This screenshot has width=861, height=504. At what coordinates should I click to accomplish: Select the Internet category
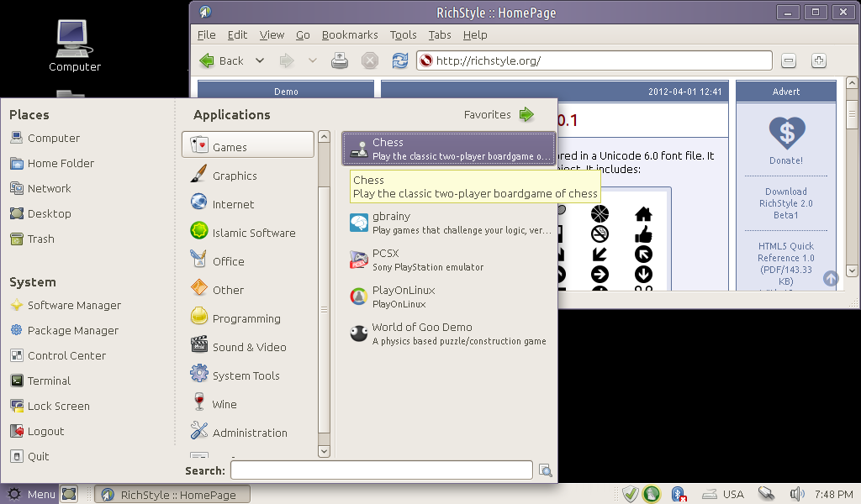point(248,204)
